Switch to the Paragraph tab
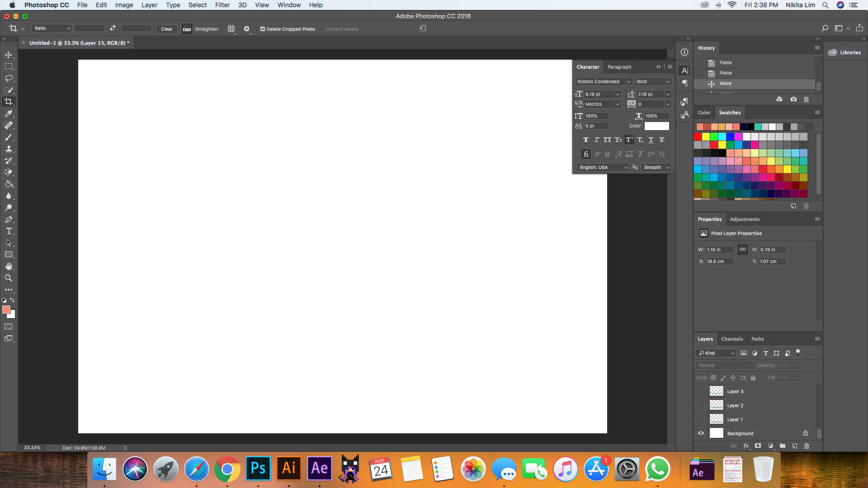 pyautogui.click(x=619, y=67)
